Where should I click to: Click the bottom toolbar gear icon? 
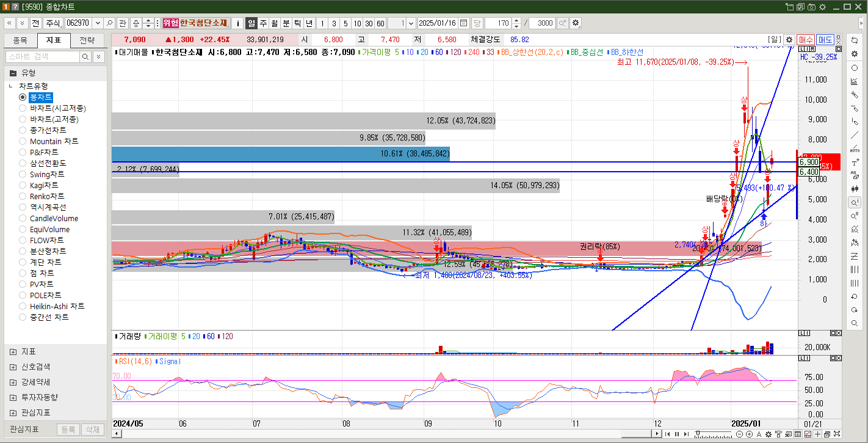click(x=769, y=434)
